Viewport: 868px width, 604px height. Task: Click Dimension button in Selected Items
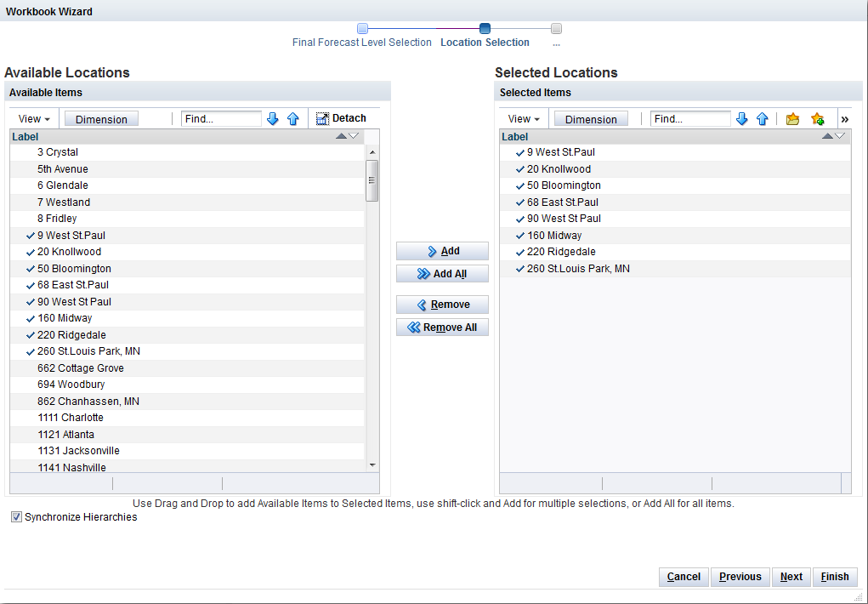[591, 119]
